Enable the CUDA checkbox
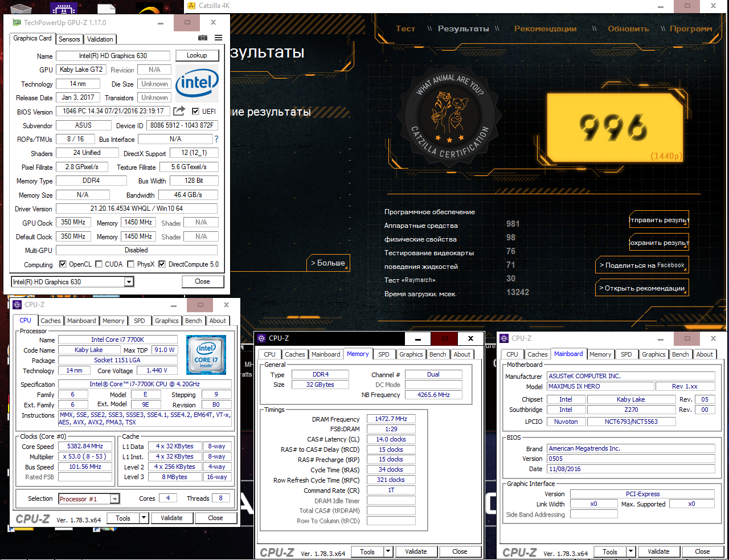This screenshot has height=560, width=729. point(99,264)
